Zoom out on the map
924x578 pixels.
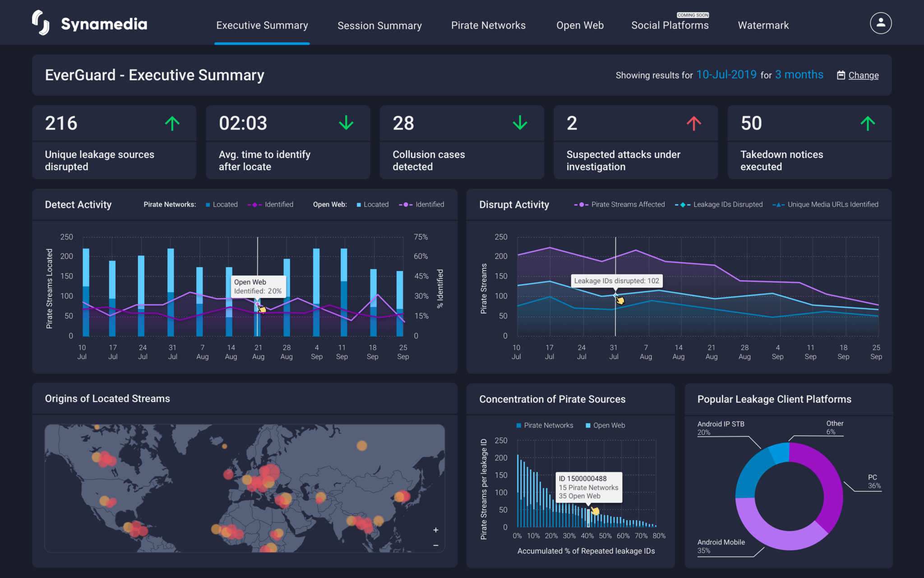435,545
